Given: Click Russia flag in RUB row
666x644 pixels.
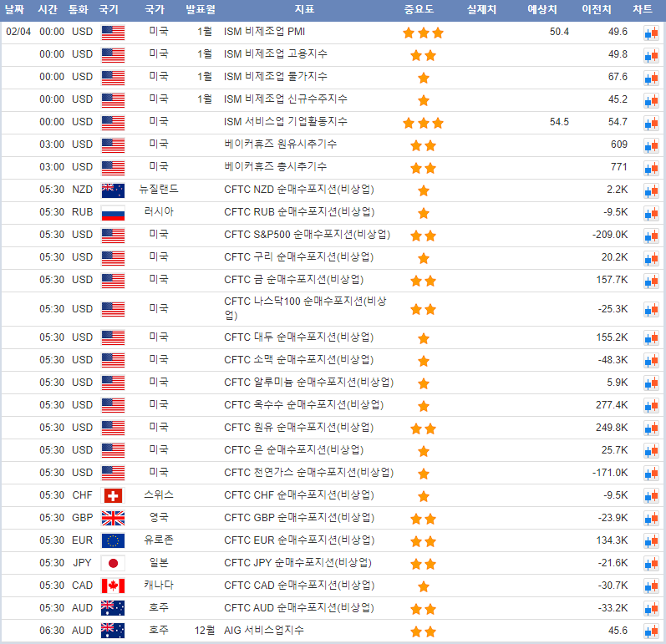Looking at the screenshot, I should pos(113,212).
